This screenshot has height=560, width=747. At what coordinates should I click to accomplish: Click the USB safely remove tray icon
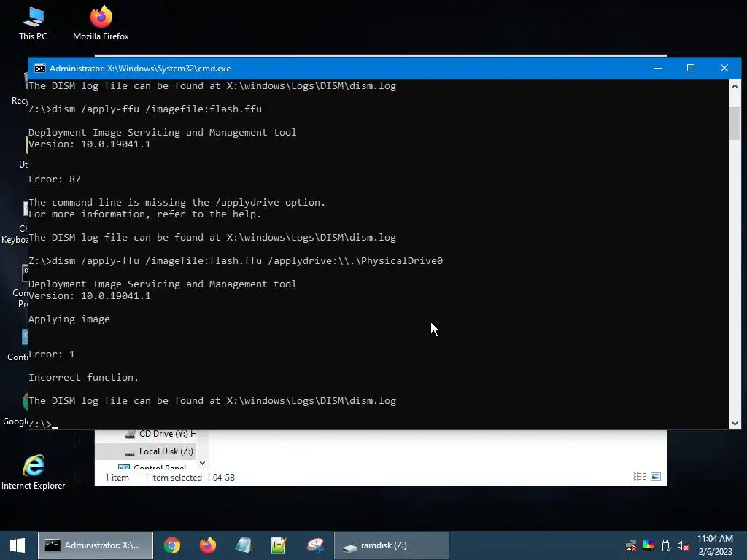click(x=666, y=545)
